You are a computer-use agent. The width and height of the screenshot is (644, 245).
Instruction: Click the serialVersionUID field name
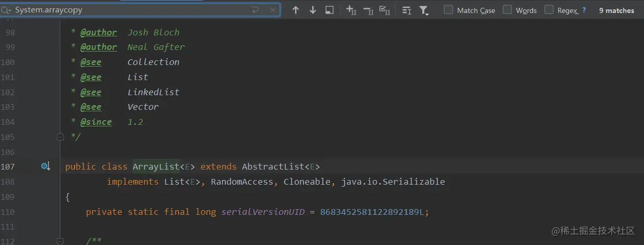pyautogui.click(x=263, y=212)
